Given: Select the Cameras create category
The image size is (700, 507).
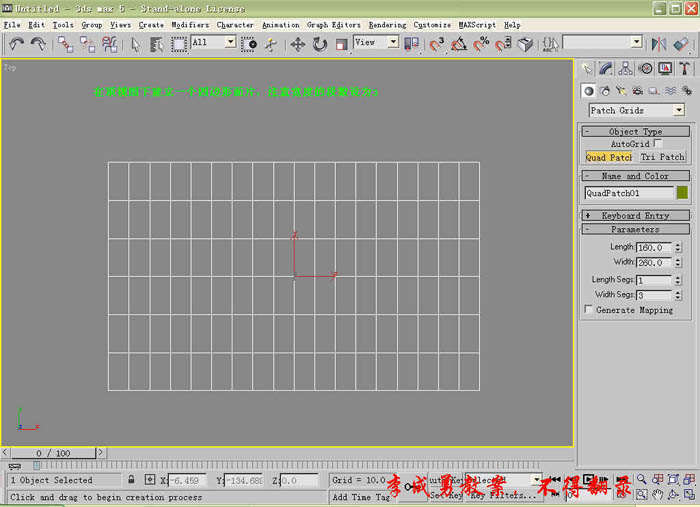Looking at the screenshot, I should (x=638, y=91).
